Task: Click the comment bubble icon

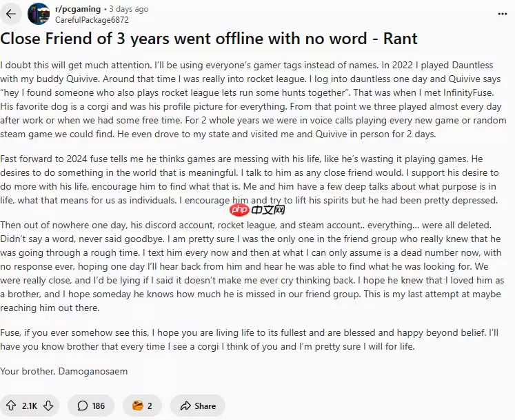Action: (83, 406)
